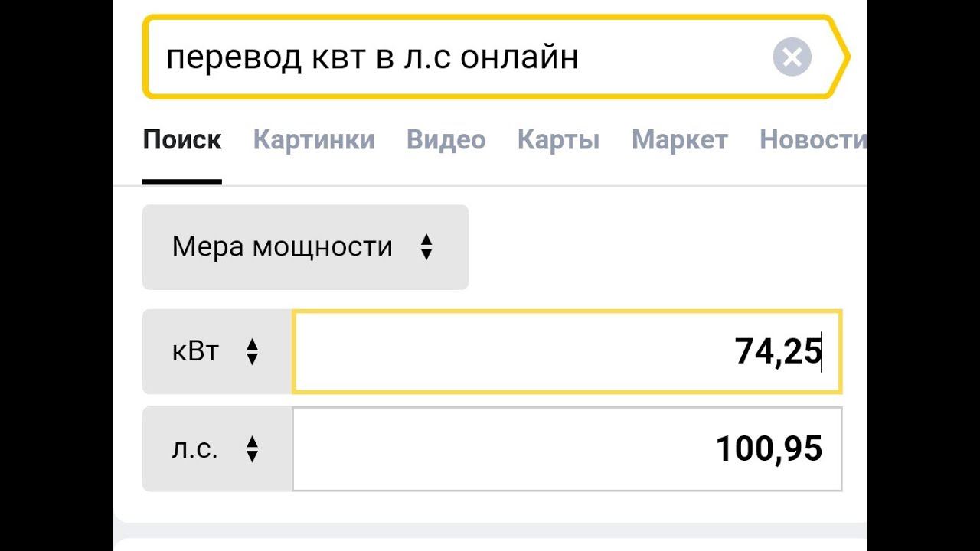Open the Новости tab
This screenshot has width=980, height=551.
tap(812, 140)
